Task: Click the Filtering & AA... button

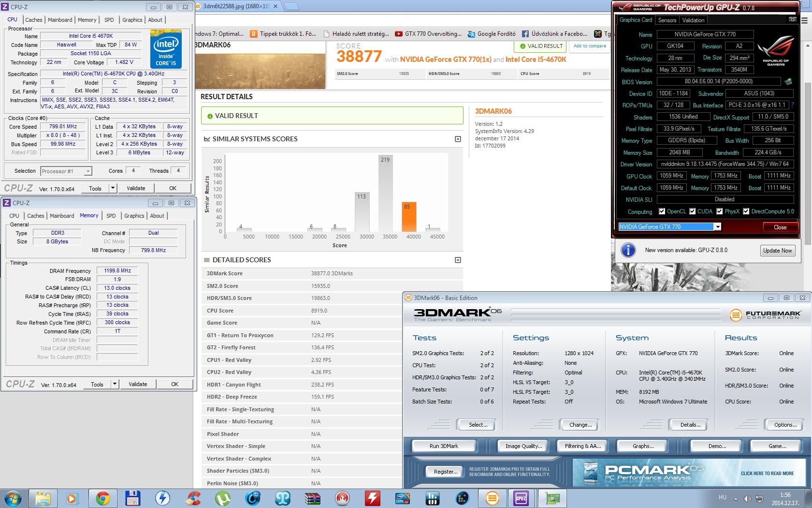Action: point(583,446)
